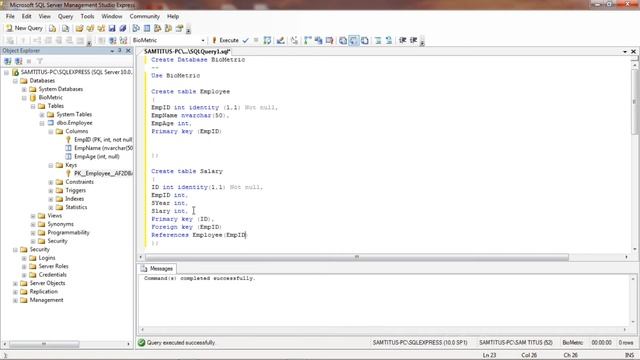
Task: Click the query editor vertical scrollbar thumb
Action: [634, 101]
